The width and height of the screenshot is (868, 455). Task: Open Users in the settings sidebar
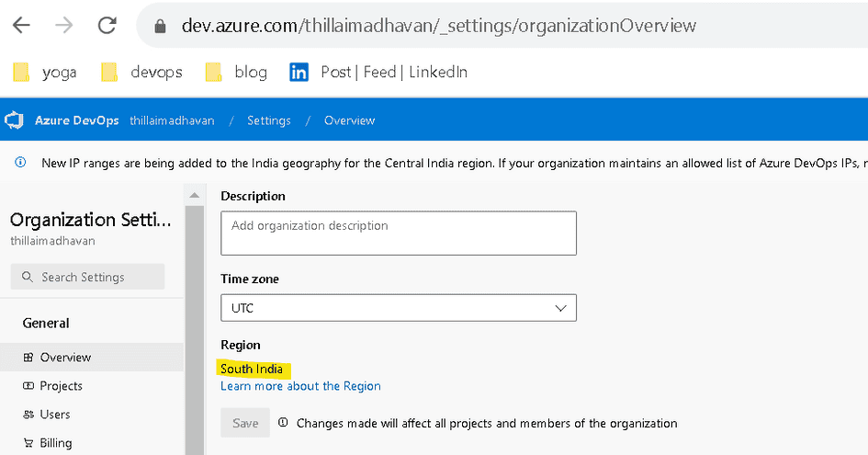pyautogui.click(x=55, y=415)
